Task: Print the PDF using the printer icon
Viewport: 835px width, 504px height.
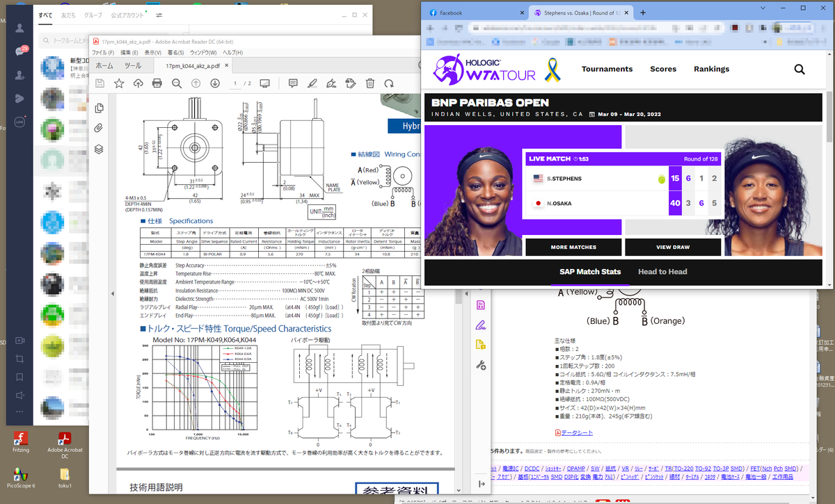Action: [157, 83]
